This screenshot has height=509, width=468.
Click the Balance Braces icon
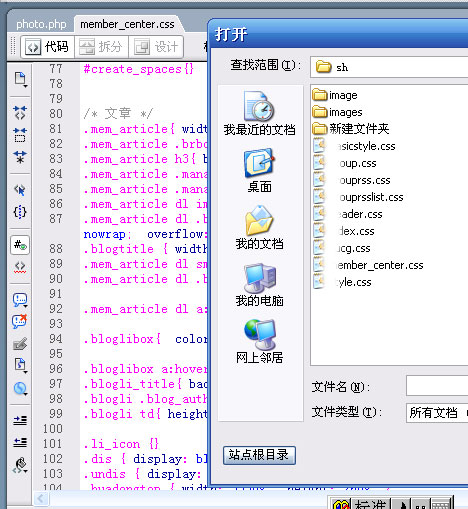[20, 212]
